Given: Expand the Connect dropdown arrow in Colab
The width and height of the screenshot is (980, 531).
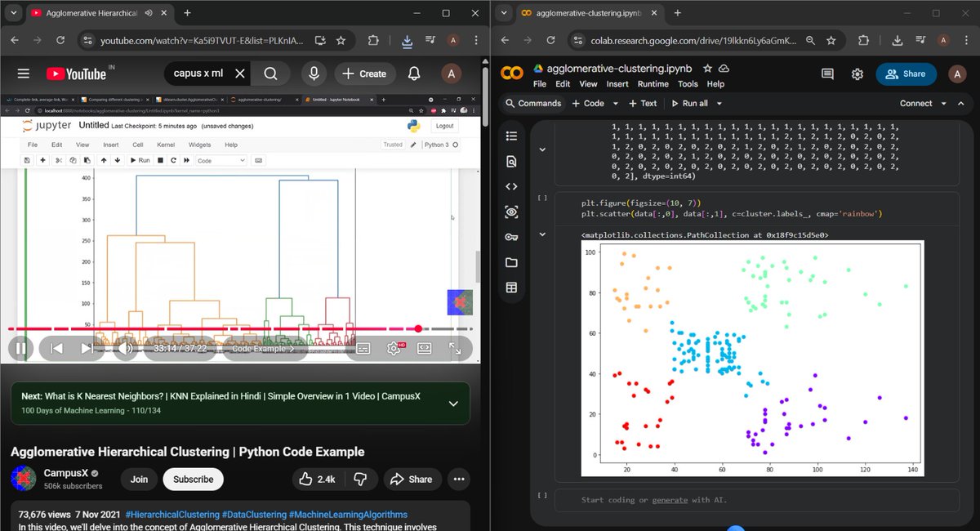Looking at the screenshot, I should (943, 104).
